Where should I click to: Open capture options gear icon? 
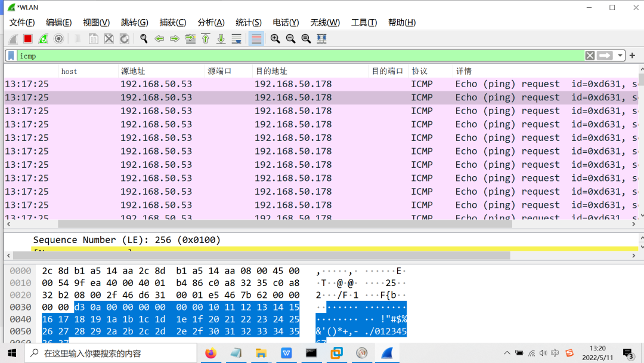(x=58, y=39)
